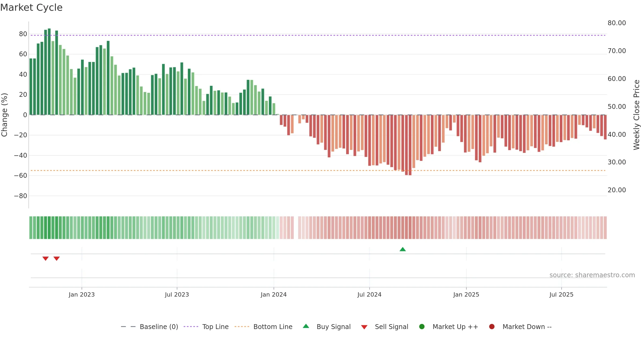Click the −40 label on the change axis

pyautogui.click(x=21, y=156)
